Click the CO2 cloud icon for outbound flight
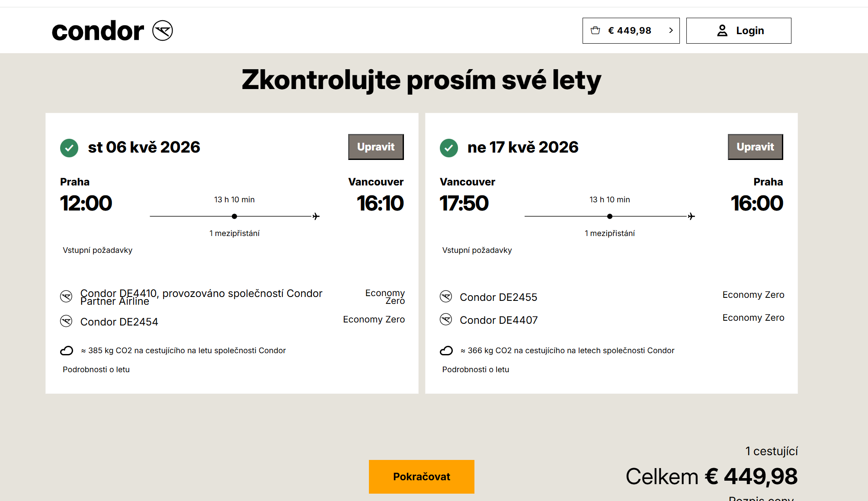The width and height of the screenshot is (868, 501). [x=67, y=351]
